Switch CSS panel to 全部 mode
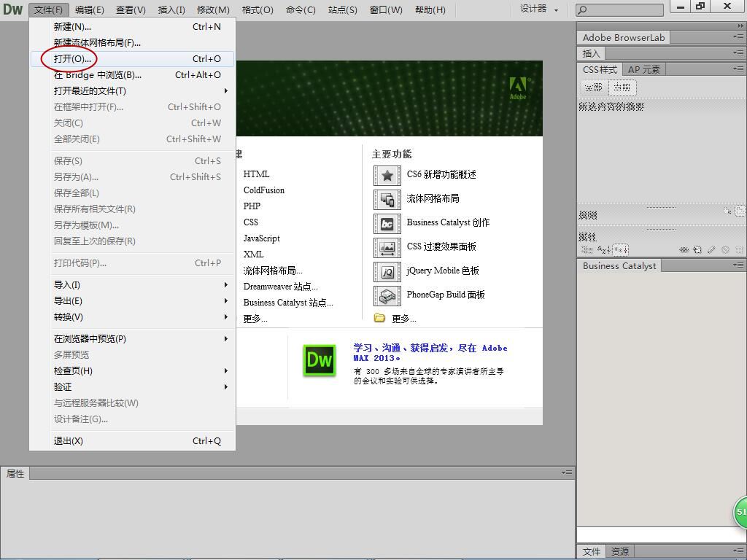 (x=594, y=87)
